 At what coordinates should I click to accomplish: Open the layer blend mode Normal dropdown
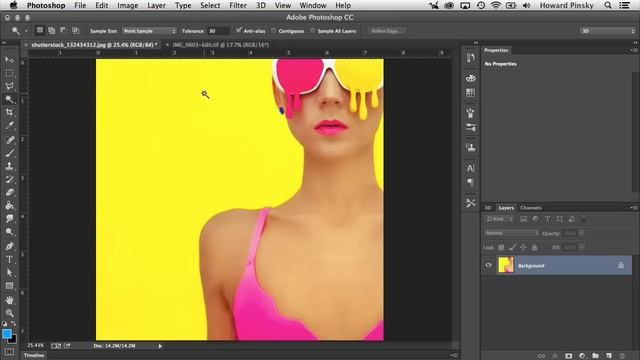[x=511, y=233]
